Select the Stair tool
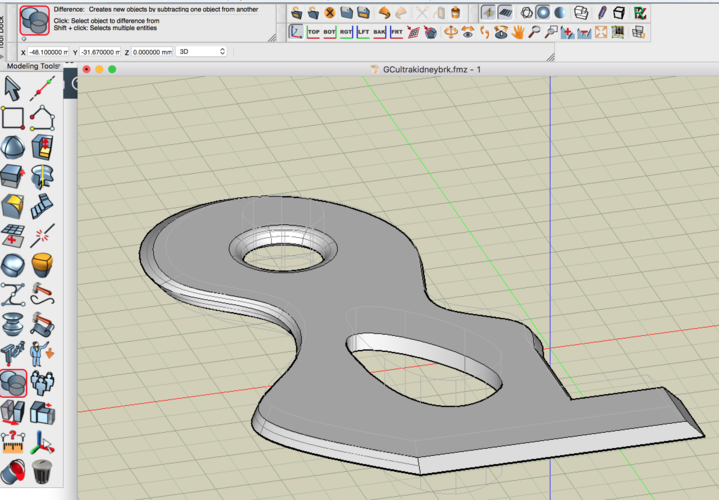 pos(42,206)
